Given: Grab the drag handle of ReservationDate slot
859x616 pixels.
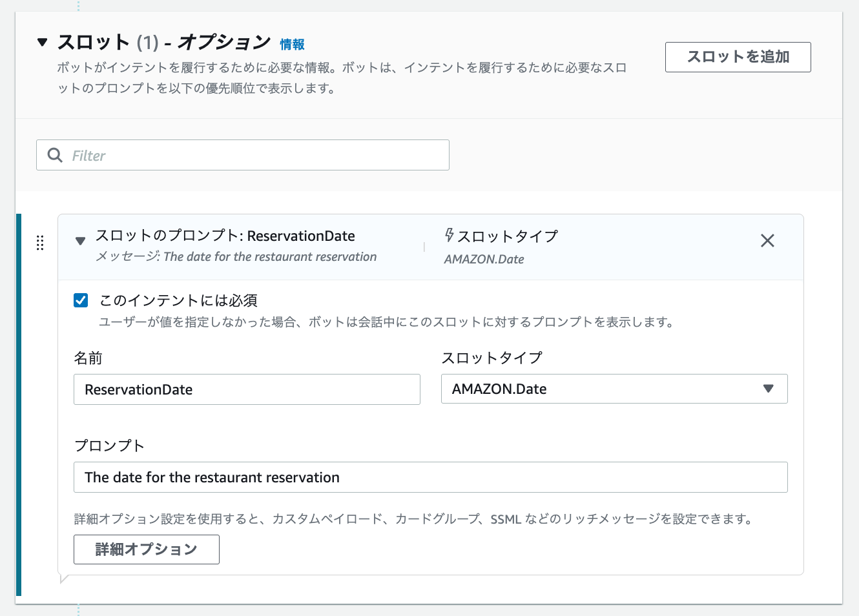Looking at the screenshot, I should (x=40, y=242).
